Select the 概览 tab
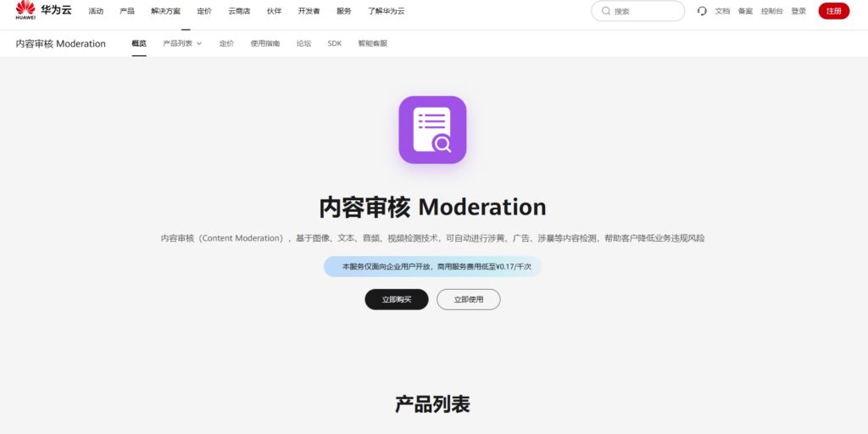The height and width of the screenshot is (434, 868). 139,43
